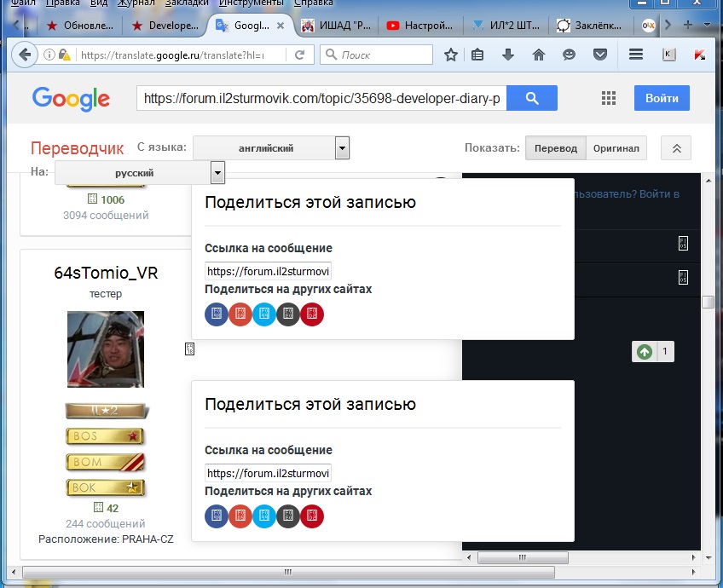Viewport: 723px width, 588px height.
Task: Share via dark grey circle in upper dialog
Action: coord(288,314)
